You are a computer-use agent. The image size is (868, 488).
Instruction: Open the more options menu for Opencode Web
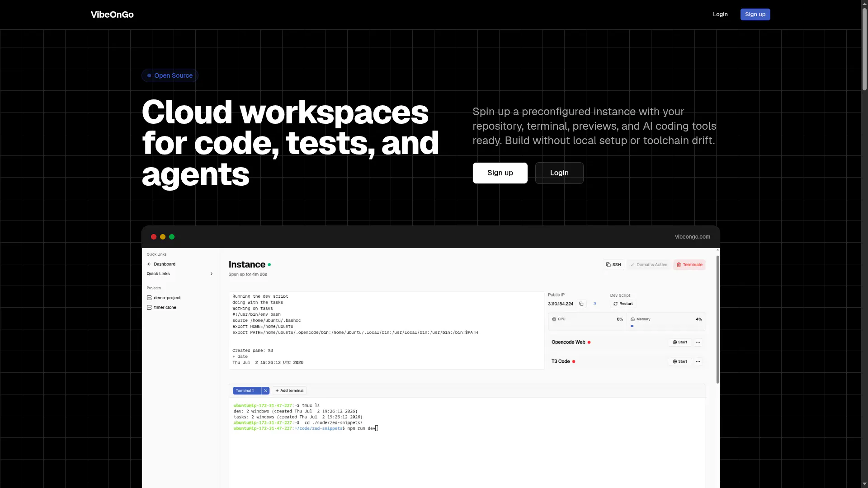click(698, 343)
